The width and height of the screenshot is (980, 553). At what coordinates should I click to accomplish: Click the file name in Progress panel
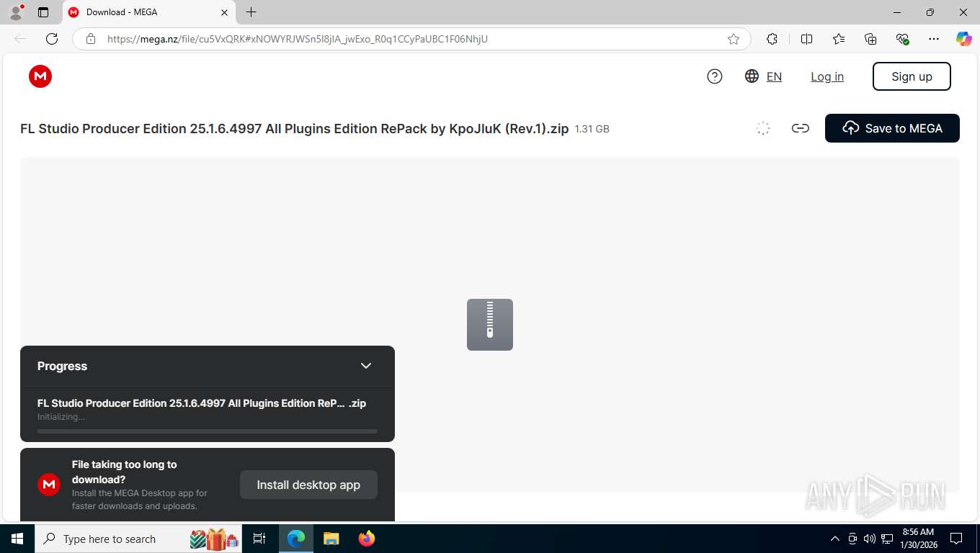coord(202,403)
